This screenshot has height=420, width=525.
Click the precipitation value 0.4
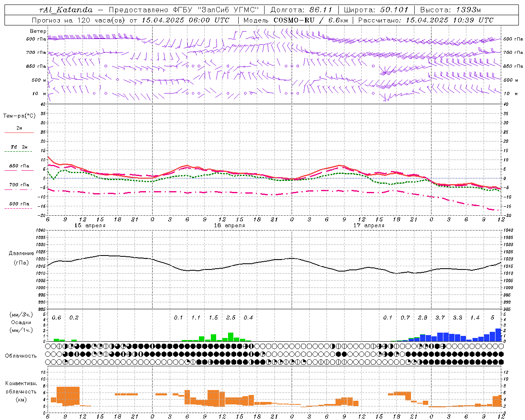pos(248,317)
